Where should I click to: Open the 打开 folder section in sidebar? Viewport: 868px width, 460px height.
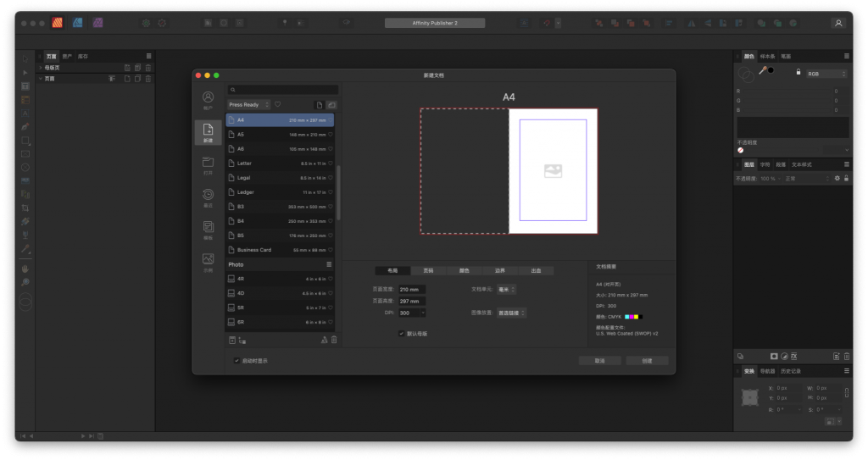208,165
